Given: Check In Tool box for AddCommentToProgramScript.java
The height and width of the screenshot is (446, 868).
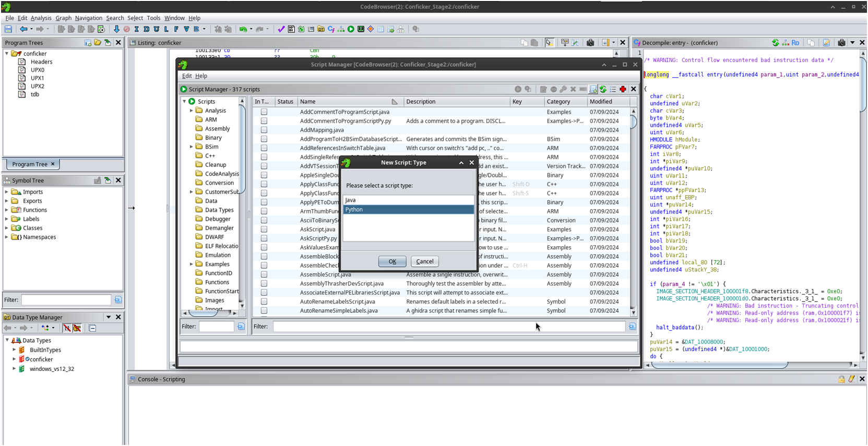Looking at the screenshot, I should tap(264, 112).
